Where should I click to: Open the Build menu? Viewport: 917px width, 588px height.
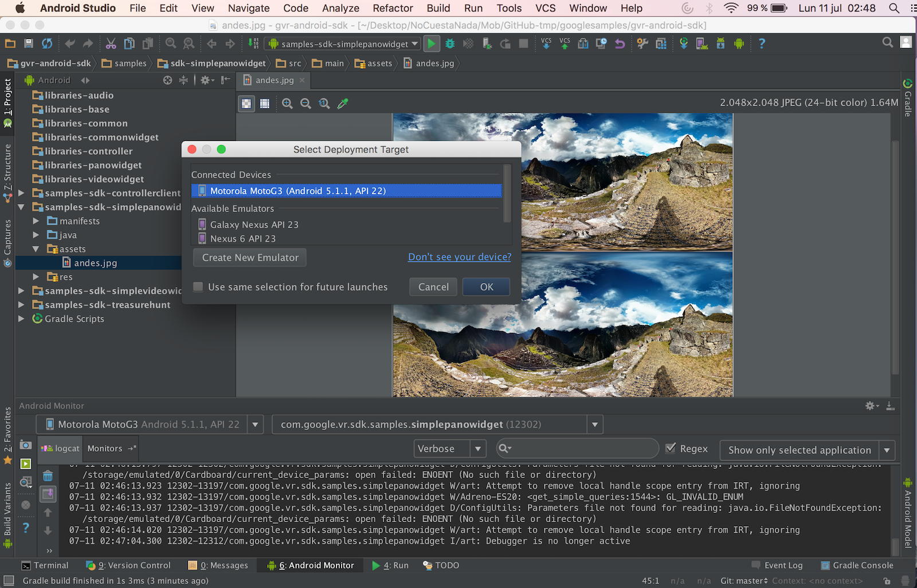[x=438, y=8]
